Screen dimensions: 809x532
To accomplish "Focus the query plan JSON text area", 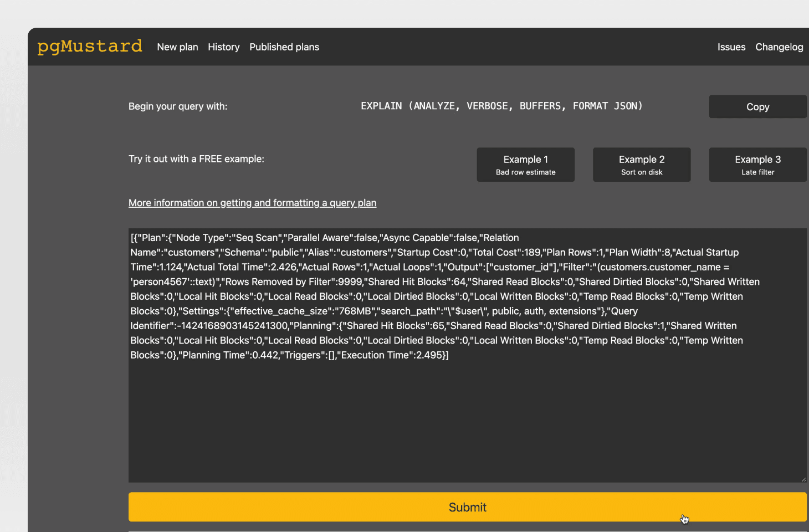I will click(x=467, y=416).
